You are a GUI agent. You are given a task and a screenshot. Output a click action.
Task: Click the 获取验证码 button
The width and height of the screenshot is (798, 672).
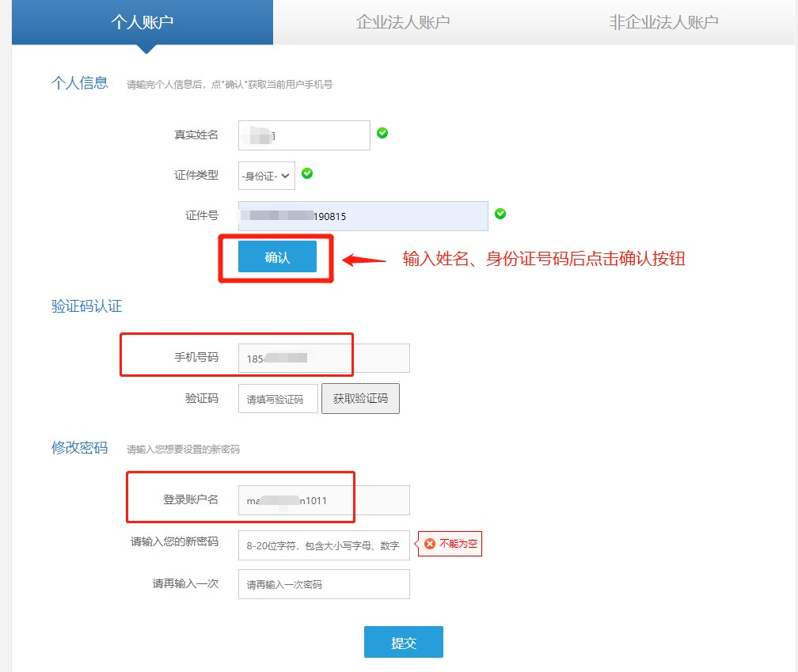pyautogui.click(x=360, y=399)
